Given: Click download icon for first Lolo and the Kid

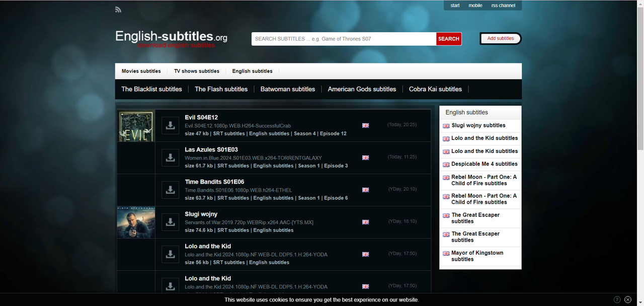Looking at the screenshot, I should point(171,254).
